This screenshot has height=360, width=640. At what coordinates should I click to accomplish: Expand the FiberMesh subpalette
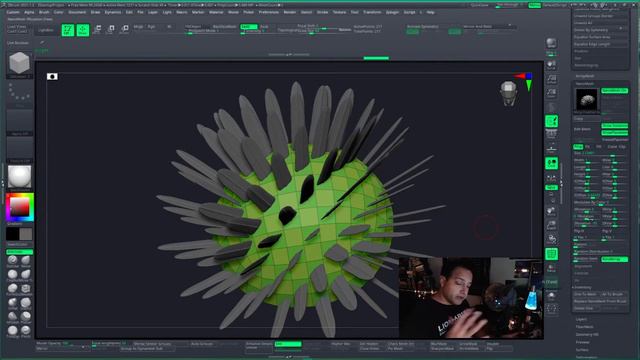(584, 327)
